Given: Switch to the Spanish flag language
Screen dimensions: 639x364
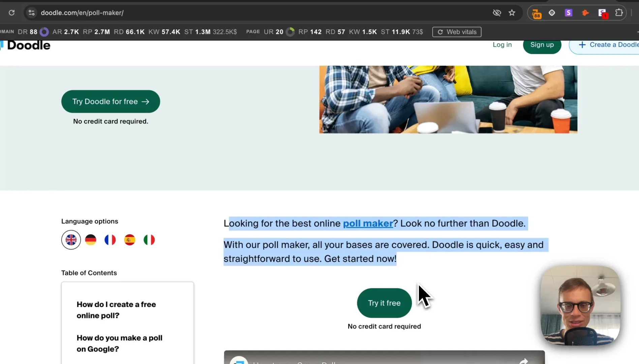Looking at the screenshot, I should click(x=130, y=240).
